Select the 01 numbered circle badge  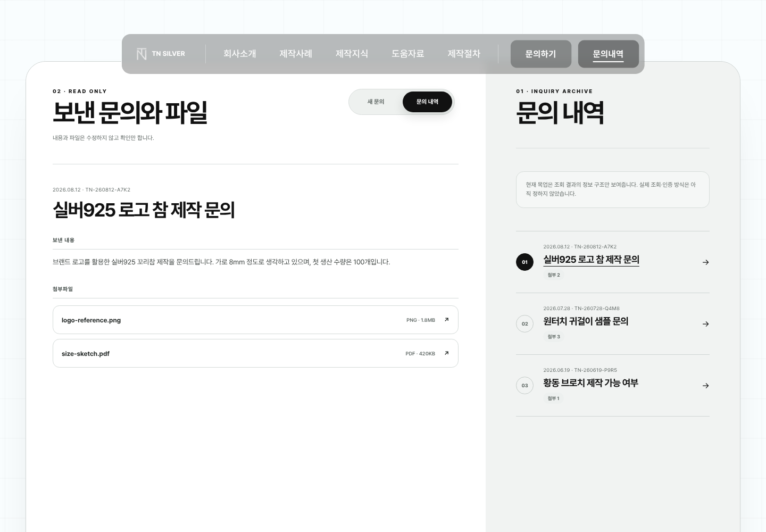[x=524, y=262]
